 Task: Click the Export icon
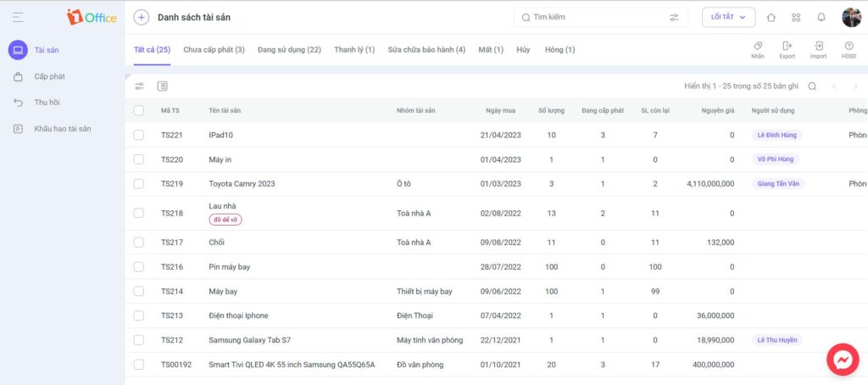787,50
